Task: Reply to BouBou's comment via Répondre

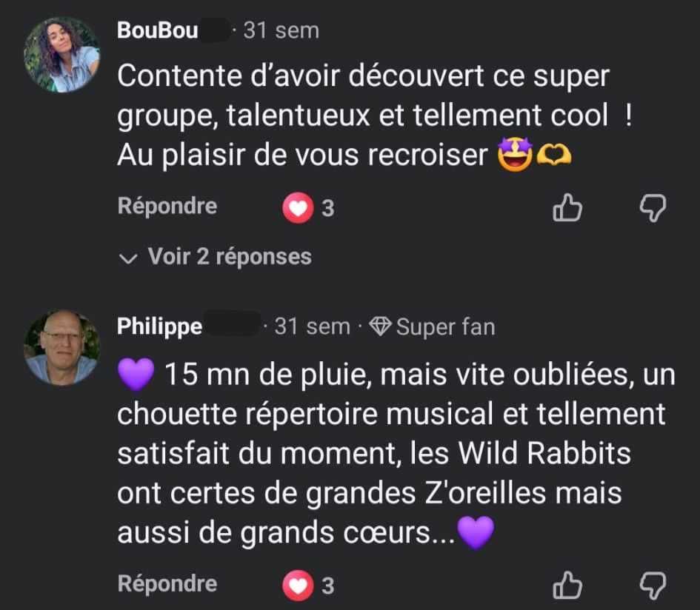Action: (x=167, y=206)
